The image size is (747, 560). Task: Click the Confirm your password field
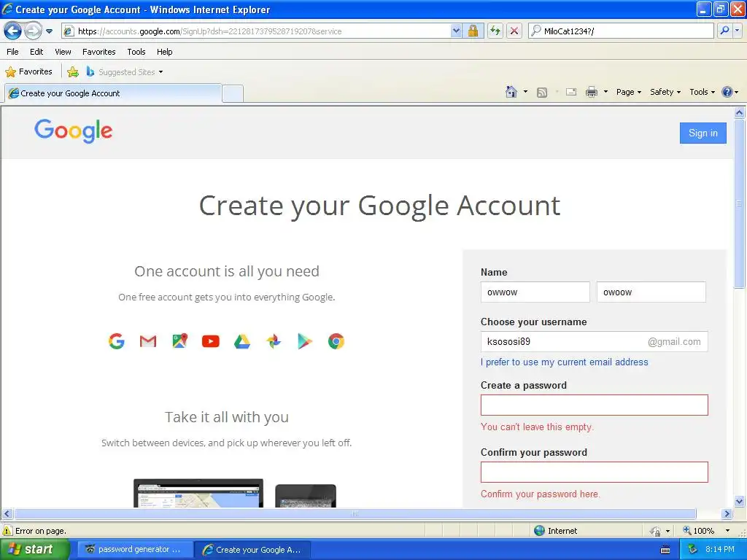[x=594, y=472]
